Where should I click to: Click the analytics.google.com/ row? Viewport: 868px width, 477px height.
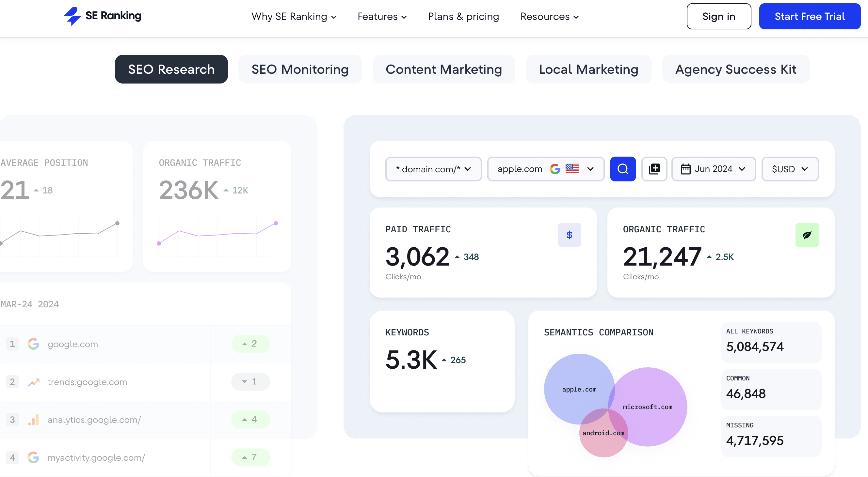pos(145,420)
